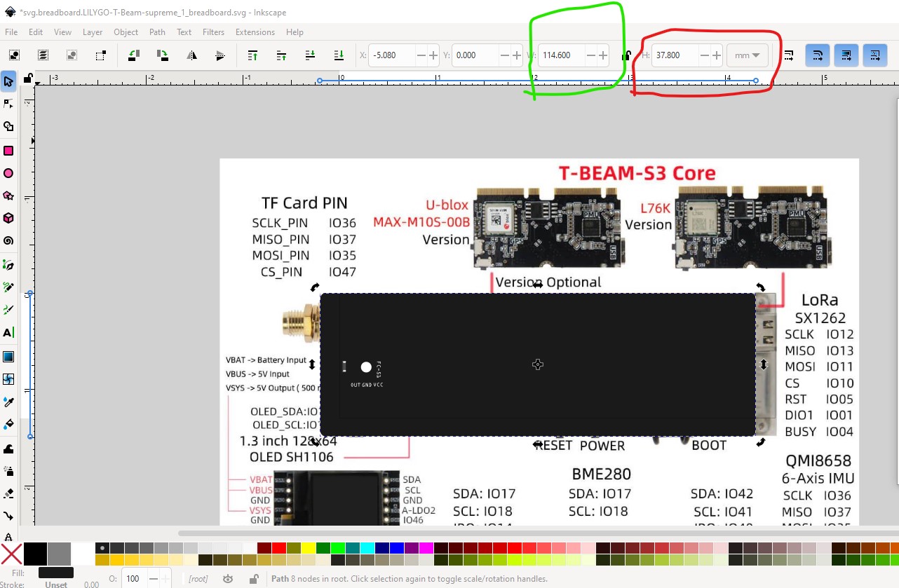Toggle move gradients with object
This screenshot has width=899, height=588.
pyautogui.click(x=846, y=55)
